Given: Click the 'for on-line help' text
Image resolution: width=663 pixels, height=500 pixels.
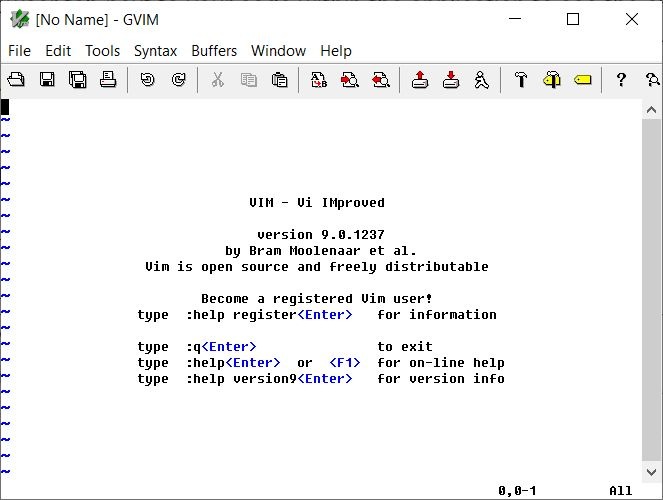Looking at the screenshot, I should [x=441, y=363].
